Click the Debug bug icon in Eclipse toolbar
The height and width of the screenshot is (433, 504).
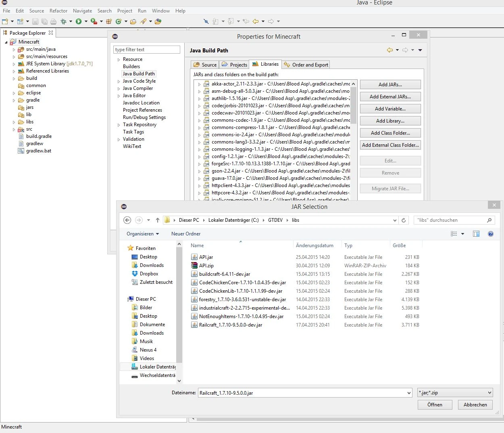pyautogui.click(x=63, y=21)
